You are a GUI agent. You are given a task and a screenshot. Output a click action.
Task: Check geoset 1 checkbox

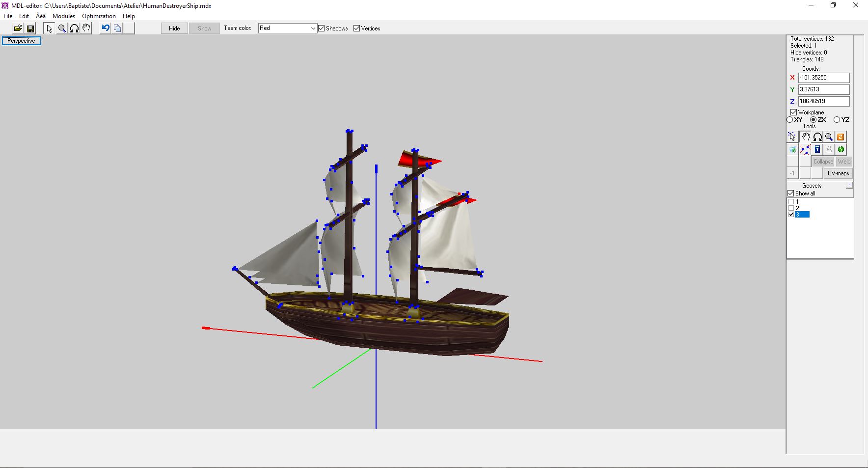[x=791, y=202]
